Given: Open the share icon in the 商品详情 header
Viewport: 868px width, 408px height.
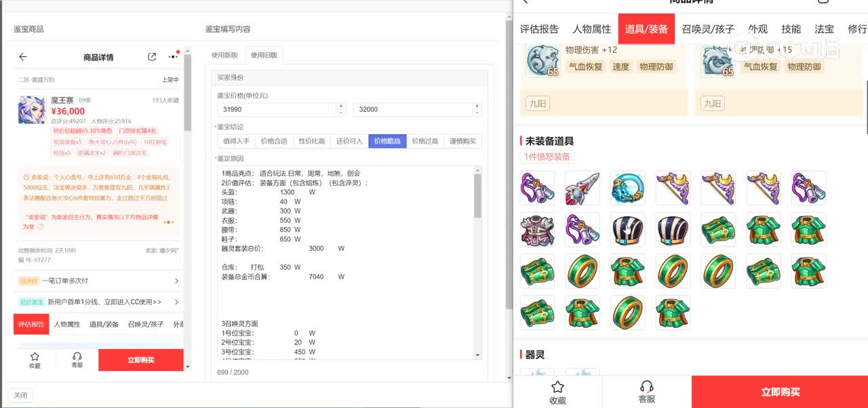Looking at the screenshot, I should click(x=152, y=57).
